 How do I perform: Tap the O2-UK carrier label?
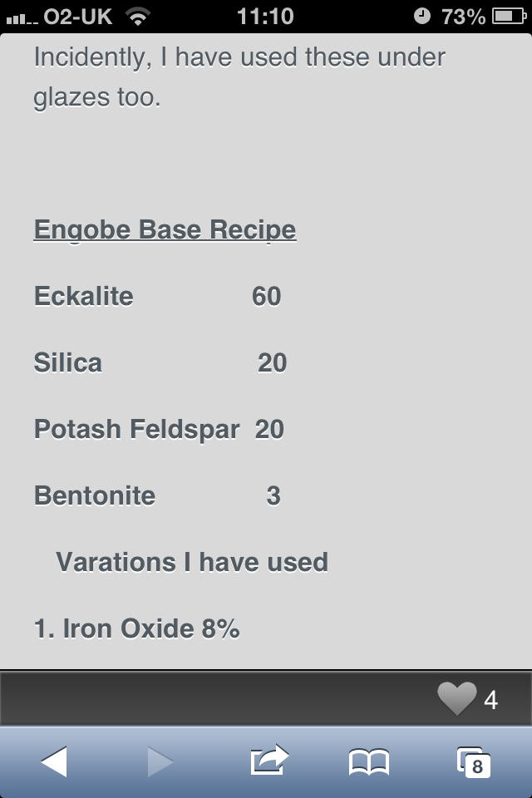pos(77,17)
